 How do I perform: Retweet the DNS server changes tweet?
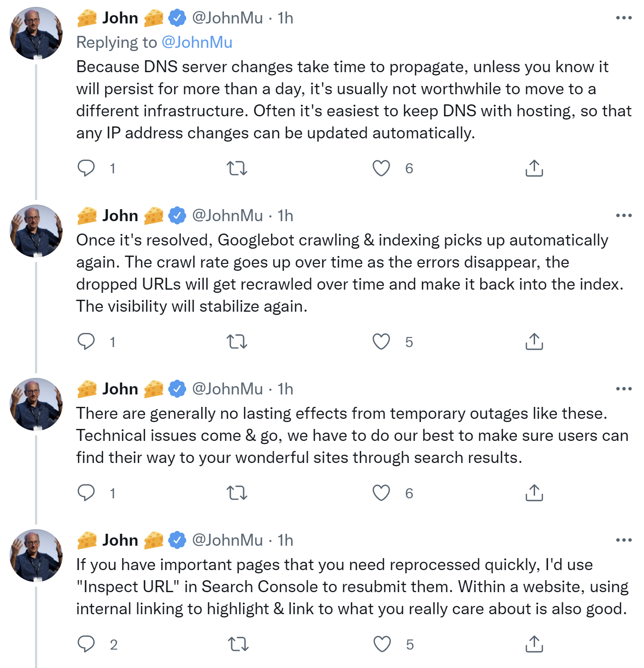coord(237,168)
